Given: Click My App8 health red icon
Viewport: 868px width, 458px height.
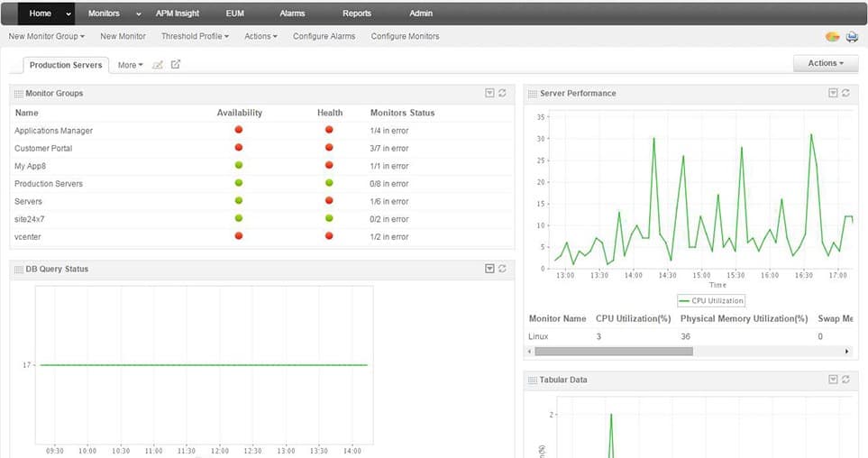Looking at the screenshot, I should click(x=329, y=165).
